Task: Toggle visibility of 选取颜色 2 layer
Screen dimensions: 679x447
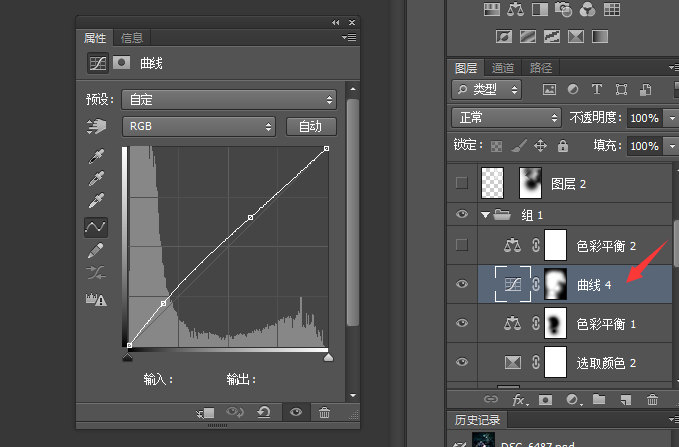Action: click(462, 362)
